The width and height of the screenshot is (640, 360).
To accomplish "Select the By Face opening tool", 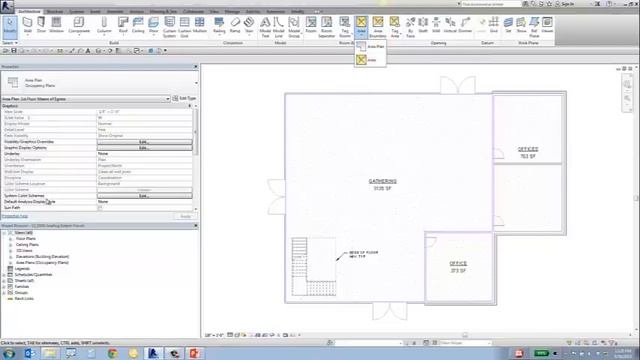I will click(x=411, y=27).
